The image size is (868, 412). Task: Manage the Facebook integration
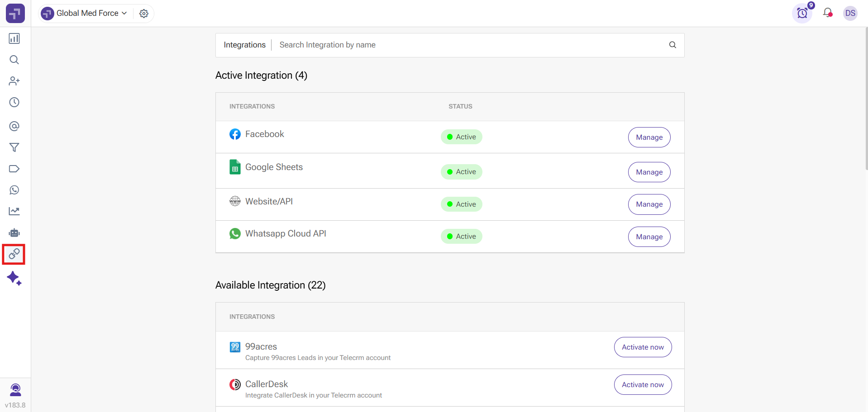[649, 137]
